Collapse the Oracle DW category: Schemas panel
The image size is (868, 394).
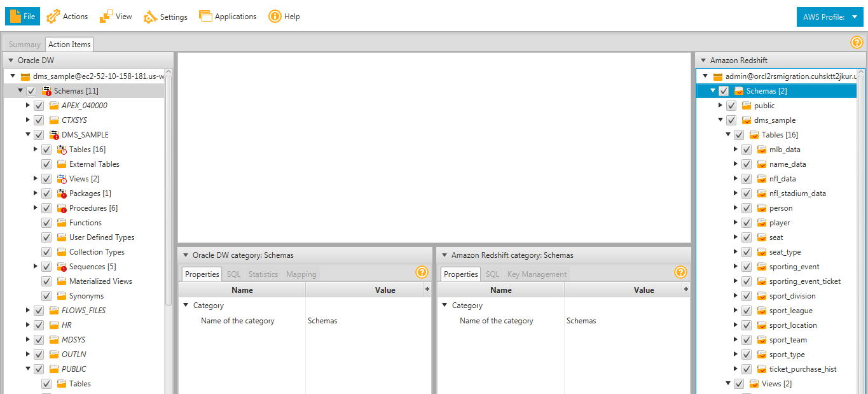click(186, 255)
